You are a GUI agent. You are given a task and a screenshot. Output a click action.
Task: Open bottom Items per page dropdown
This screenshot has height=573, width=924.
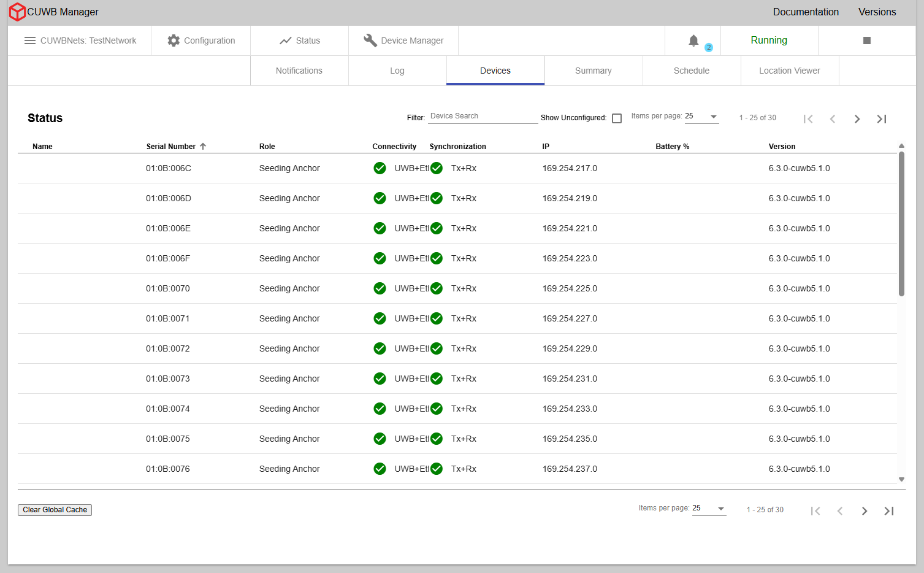[x=709, y=509]
